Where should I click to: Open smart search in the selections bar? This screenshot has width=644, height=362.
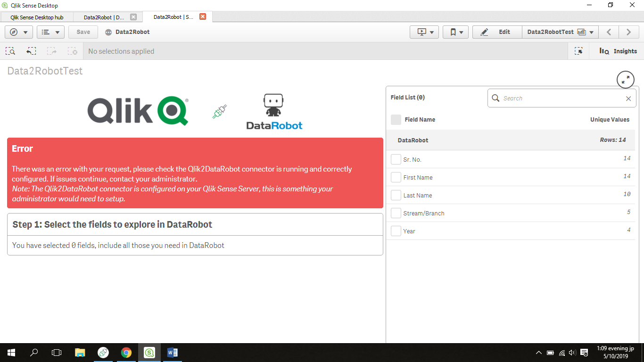[x=10, y=51]
